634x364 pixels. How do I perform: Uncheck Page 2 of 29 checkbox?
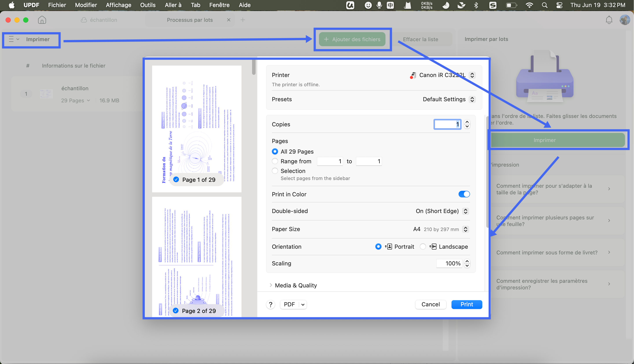click(x=176, y=311)
